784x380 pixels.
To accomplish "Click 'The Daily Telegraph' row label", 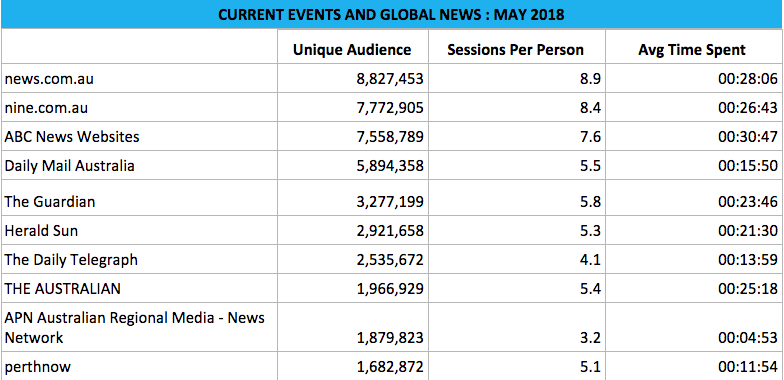I will (x=71, y=260).
